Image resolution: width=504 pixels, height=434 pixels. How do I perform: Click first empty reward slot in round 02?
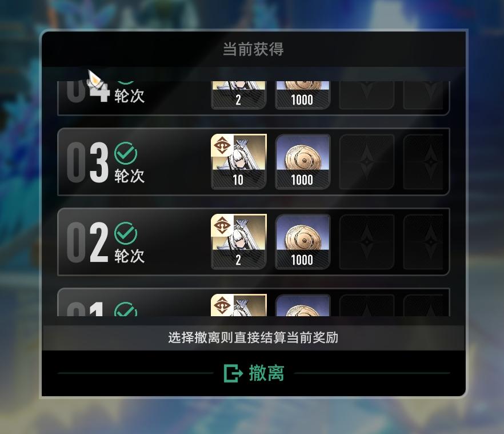tap(366, 242)
